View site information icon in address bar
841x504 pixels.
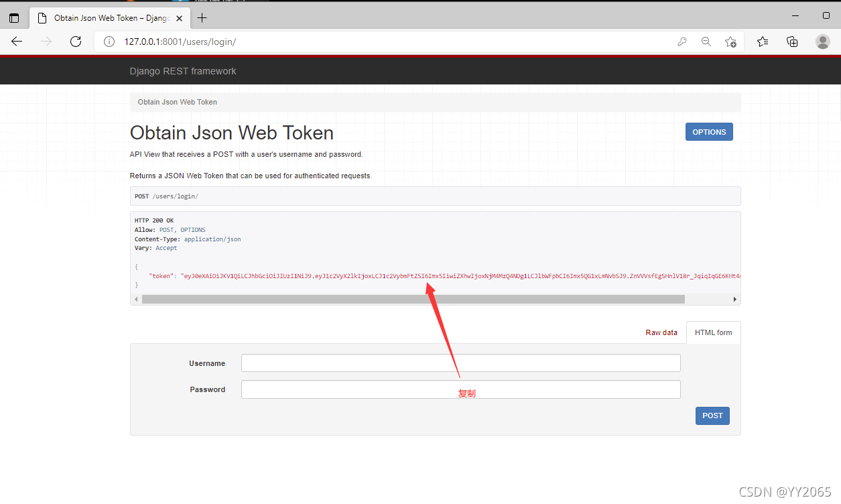109,42
